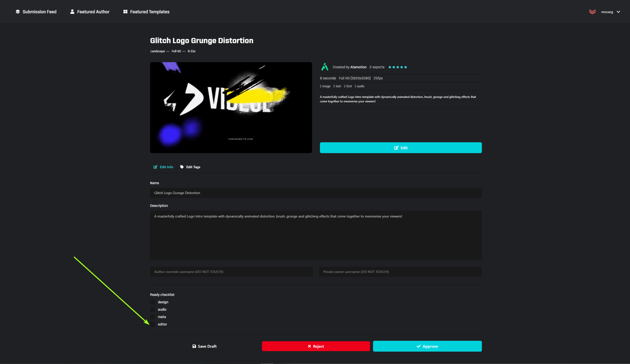The image size is (630, 364).
Task: Click the tag icon beside Edit Tags
Action: pyautogui.click(x=182, y=167)
